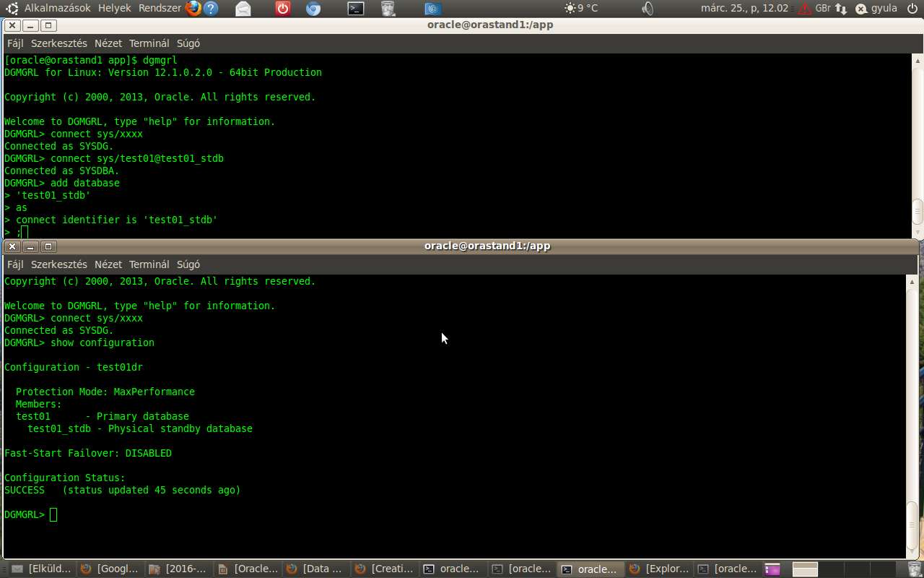Close the upper terminal window
Screen dimensions: 924x578
tap(12, 25)
